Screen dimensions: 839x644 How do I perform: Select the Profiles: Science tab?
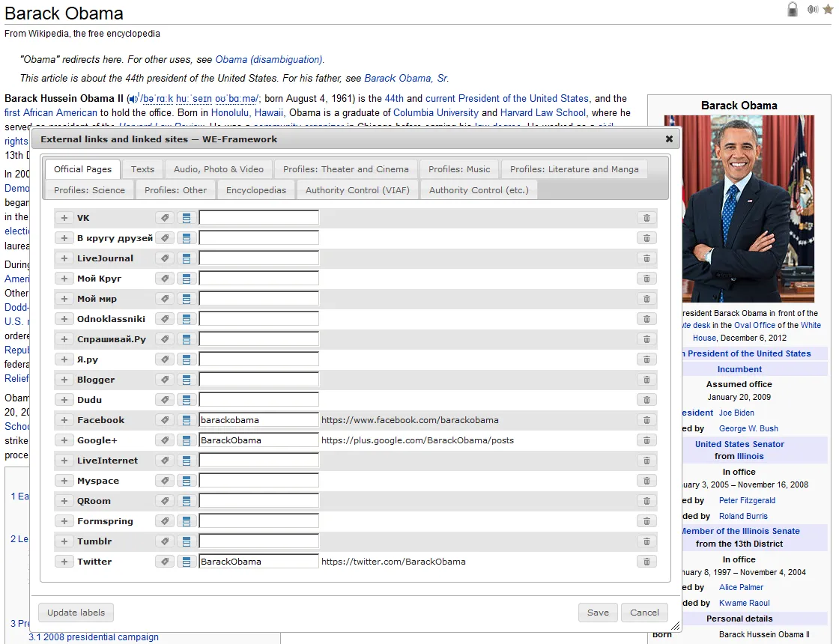click(x=89, y=190)
